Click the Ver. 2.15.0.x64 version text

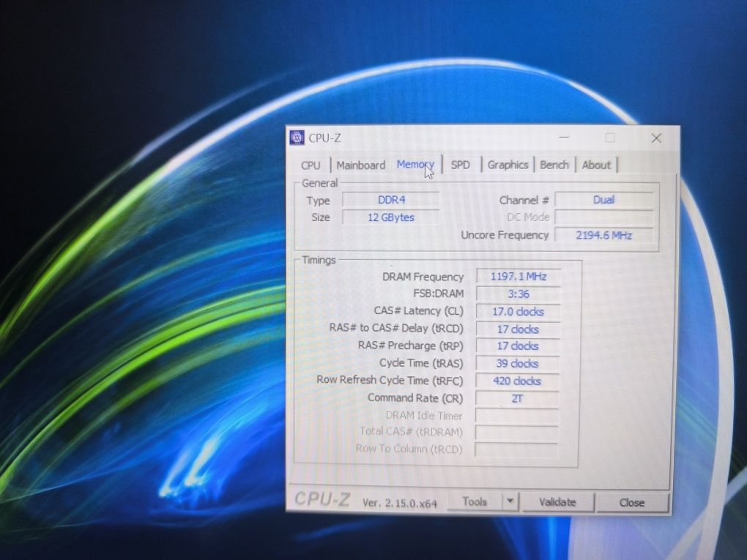point(400,503)
